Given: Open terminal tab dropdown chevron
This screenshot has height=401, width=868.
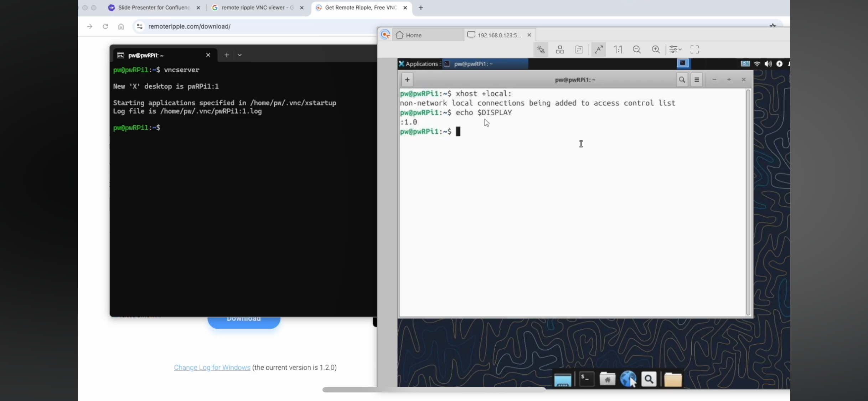Looking at the screenshot, I should (x=239, y=55).
